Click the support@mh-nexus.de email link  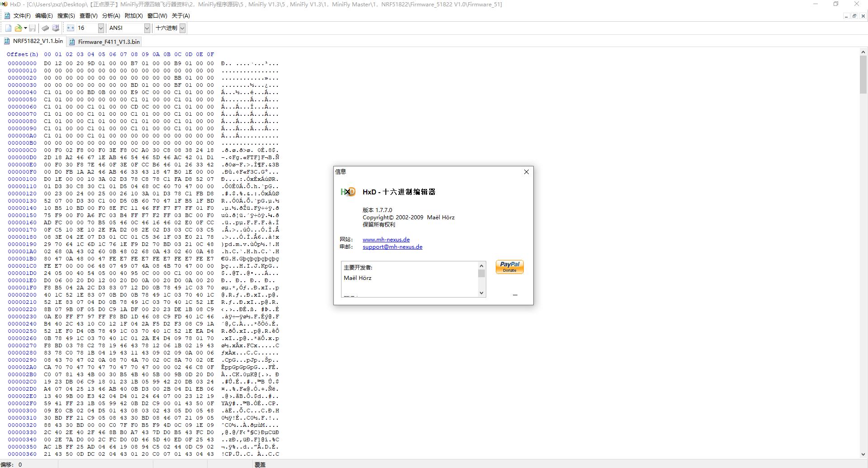click(x=392, y=247)
